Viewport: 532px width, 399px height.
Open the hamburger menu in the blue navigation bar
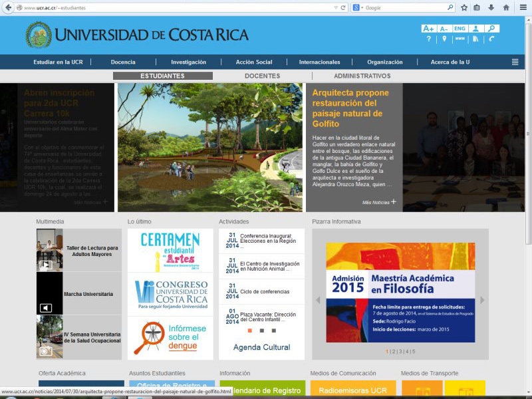tap(515, 62)
